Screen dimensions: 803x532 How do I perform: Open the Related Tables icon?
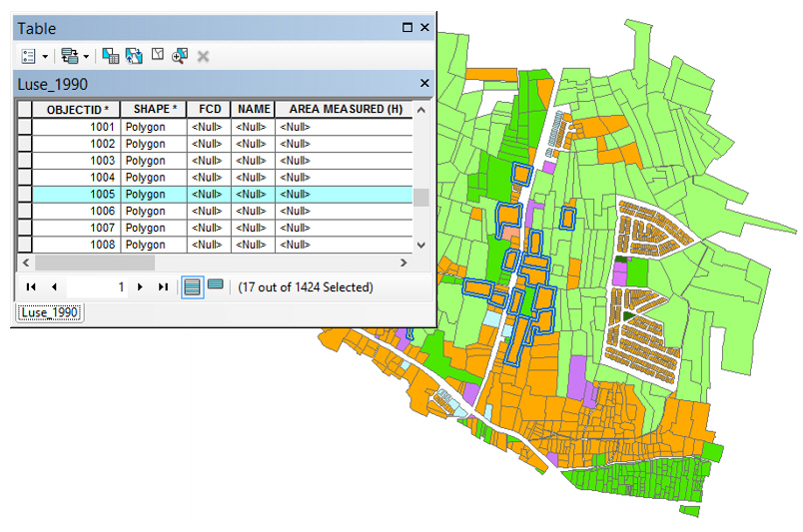tap(70, 56)
